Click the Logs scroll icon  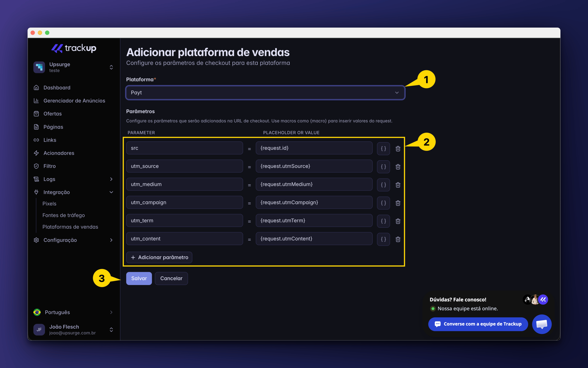[36, 179]
